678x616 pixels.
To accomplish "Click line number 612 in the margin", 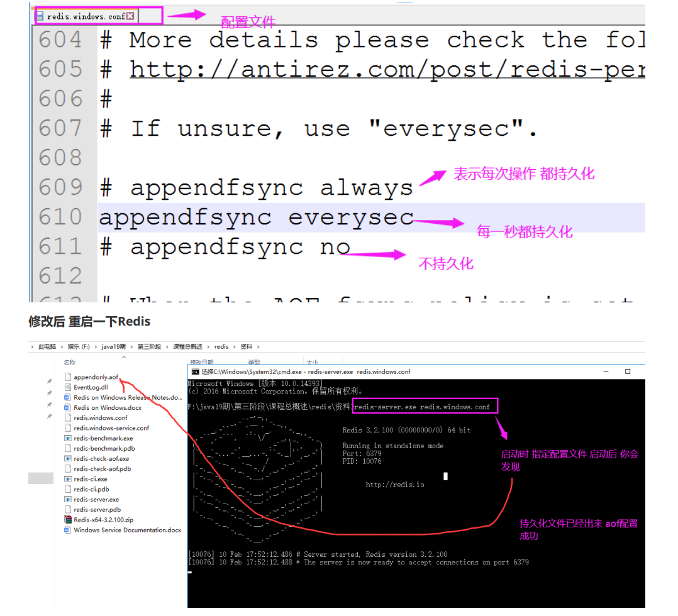I will coord(60,276).
